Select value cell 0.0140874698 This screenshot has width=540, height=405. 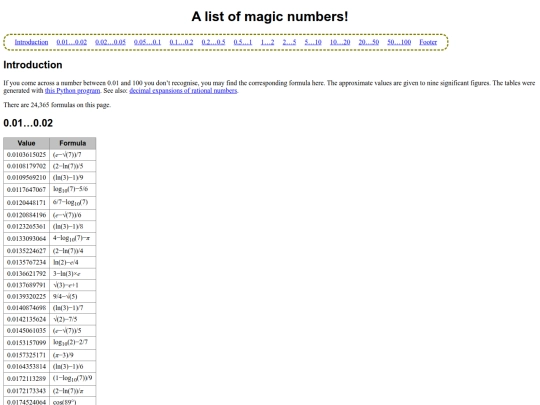[x=27, y=308]
